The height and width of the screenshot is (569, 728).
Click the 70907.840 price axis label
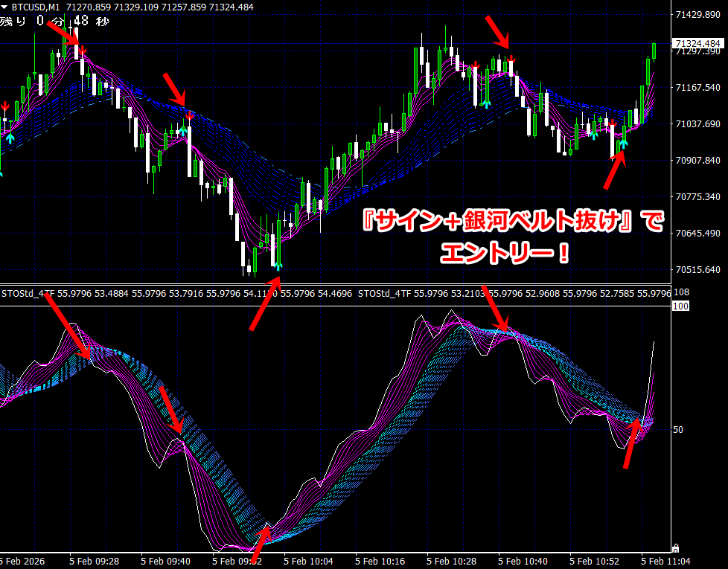coord(697,161)
